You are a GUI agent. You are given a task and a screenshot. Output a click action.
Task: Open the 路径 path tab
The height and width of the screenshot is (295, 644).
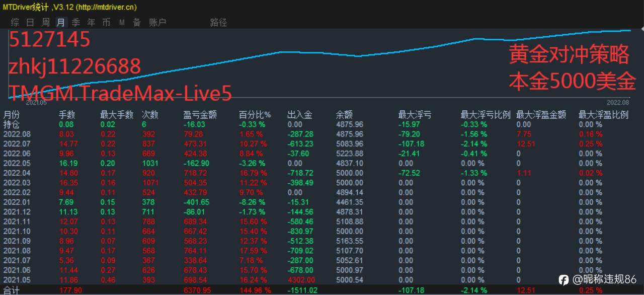click(218, 23)
